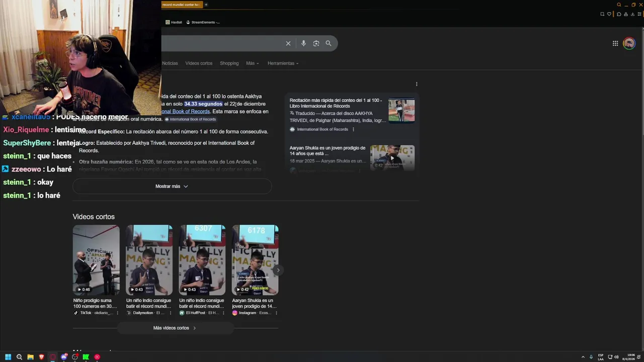
Task: Click the Más videos cortos button
Action: pos(175,328)
